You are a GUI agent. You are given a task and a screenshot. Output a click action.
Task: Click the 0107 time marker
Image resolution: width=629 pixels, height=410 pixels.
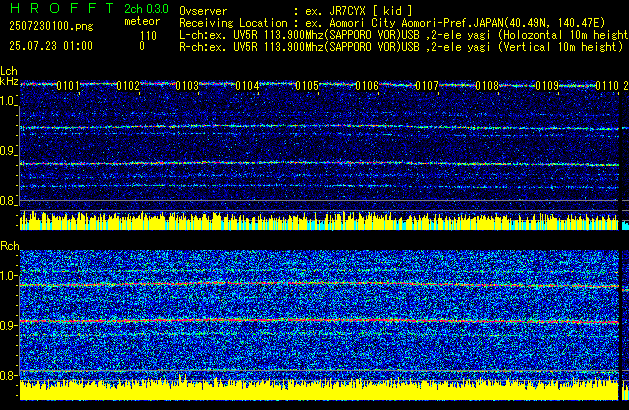coord(427,86)
